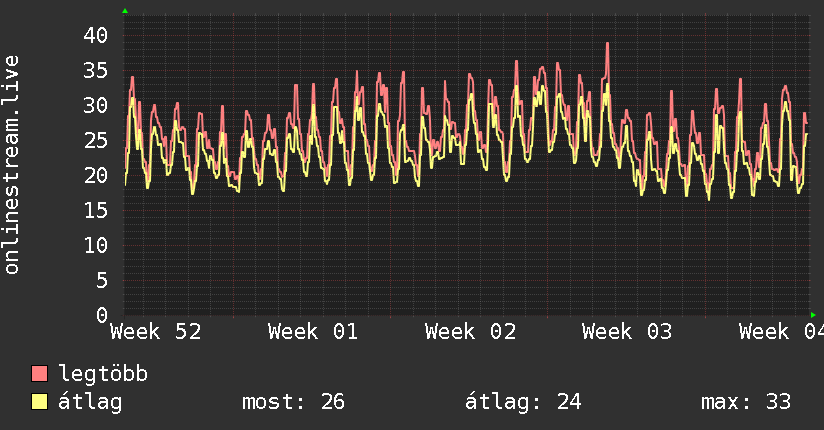
Task: Click the yellow átlag legend color swatch
Action: point(40,402)
